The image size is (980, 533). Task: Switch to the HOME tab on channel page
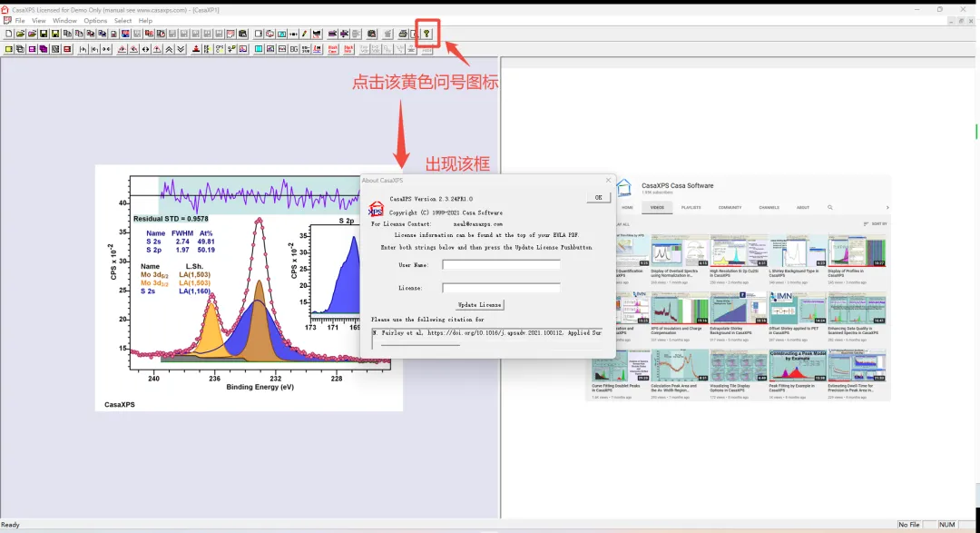[627, 207]
